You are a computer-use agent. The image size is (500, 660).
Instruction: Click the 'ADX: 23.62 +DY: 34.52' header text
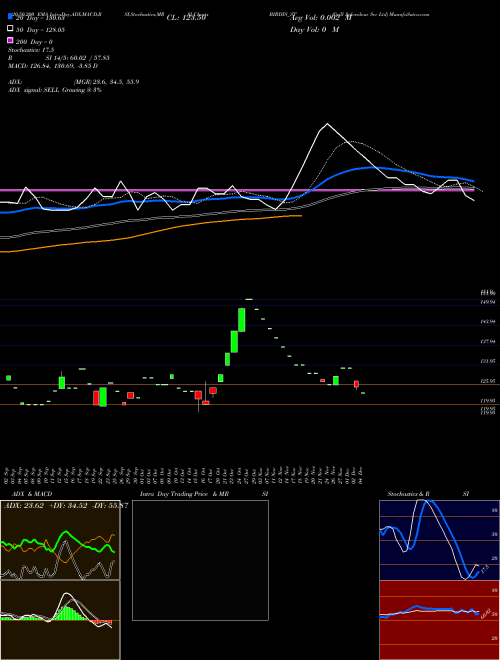pyautogui.click(x=45, y=506)
